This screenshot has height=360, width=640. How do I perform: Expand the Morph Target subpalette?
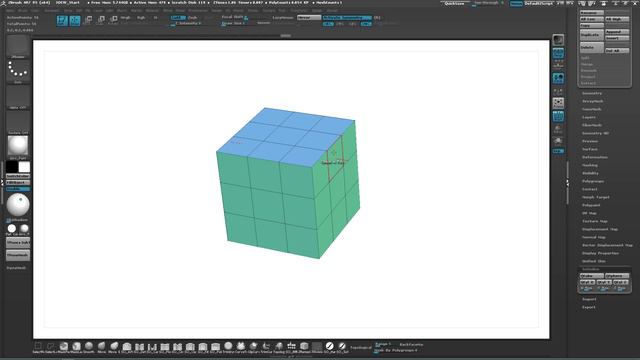pos(596,197)
